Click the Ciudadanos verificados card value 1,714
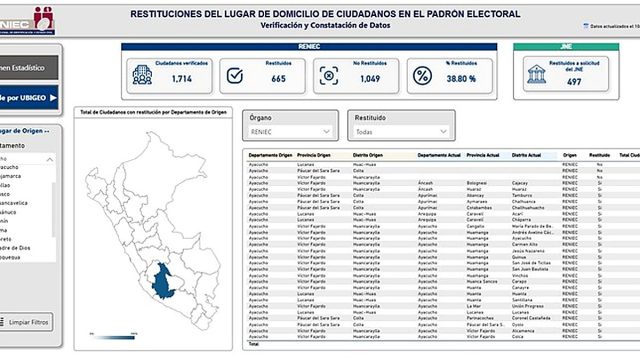640x360 pixels. tap(182, 79)
